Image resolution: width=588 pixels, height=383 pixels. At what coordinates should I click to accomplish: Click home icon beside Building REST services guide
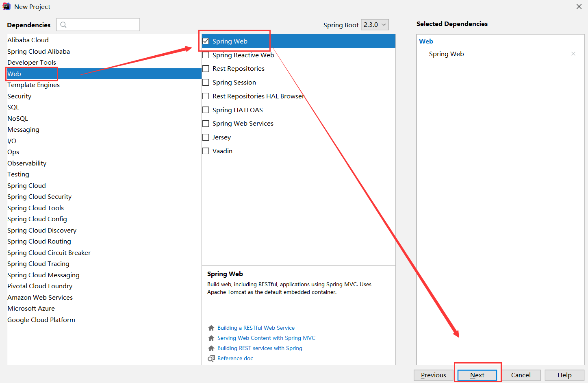pos(211,348)
